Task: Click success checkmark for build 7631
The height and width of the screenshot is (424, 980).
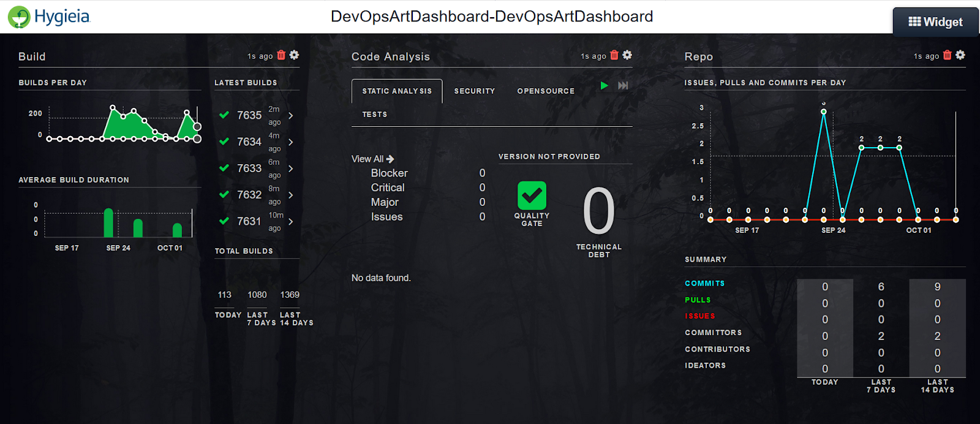Action: tap(224, 221)
